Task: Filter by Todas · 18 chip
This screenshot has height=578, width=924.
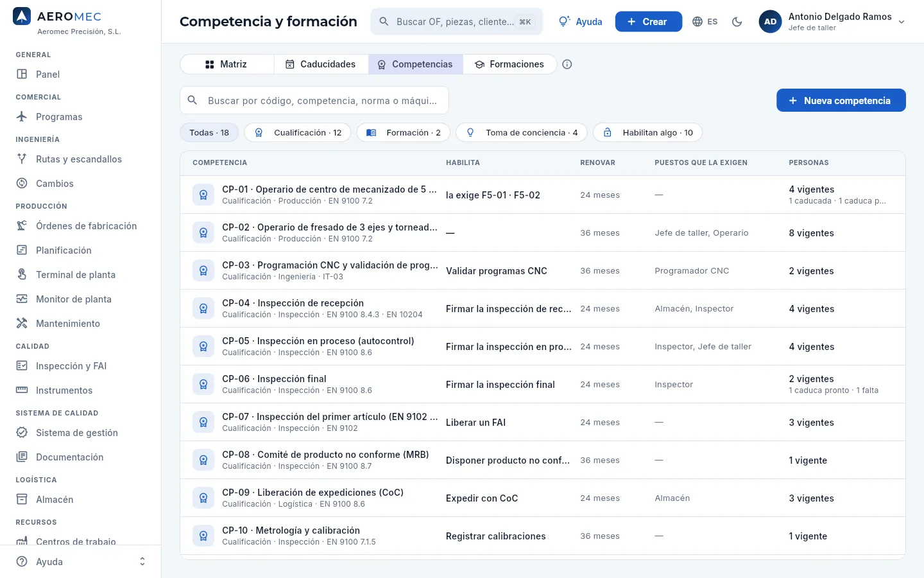Action: [209, 133]
